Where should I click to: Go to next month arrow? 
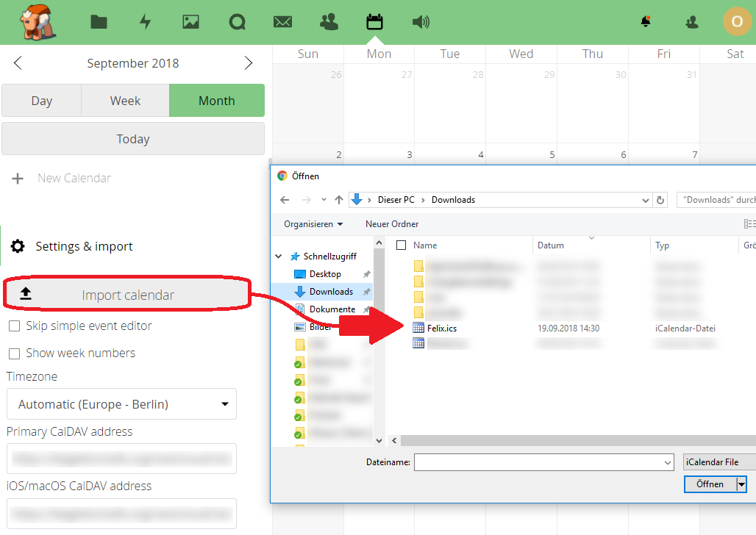(x=249, y=63)
